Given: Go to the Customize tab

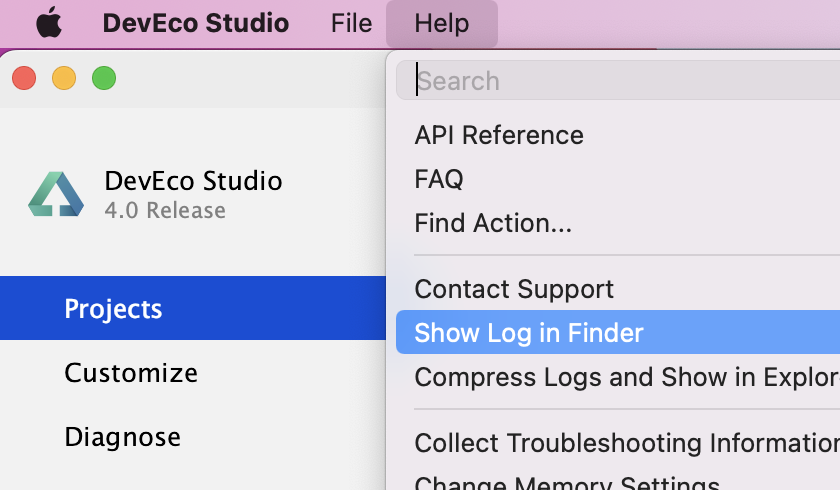Looking at the screenshot, I should pos(193,372).
